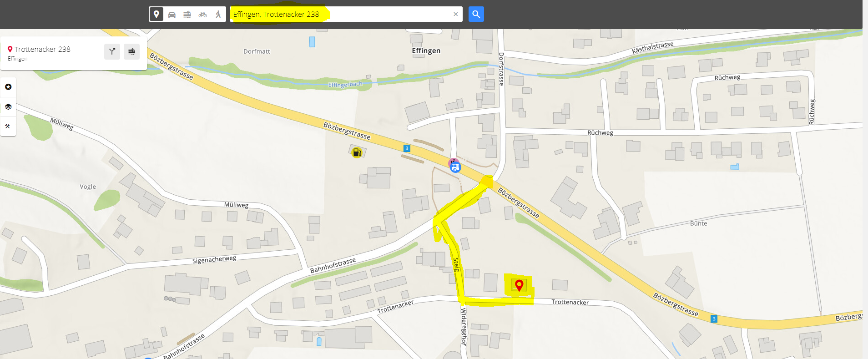
Task: Click the route 3 sign near the gas station
Action: tap(407, 148)
